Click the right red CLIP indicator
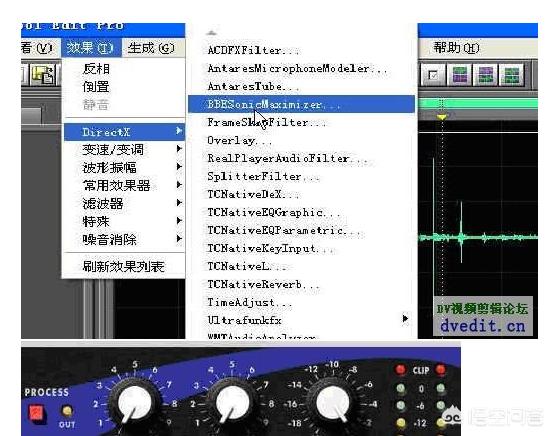 click(441, 370)
